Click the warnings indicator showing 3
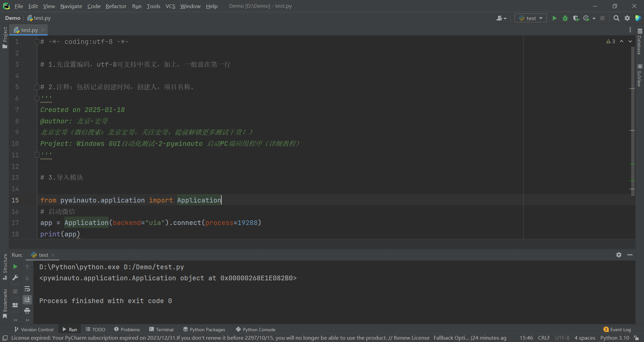This screenshot has height=342, width=644. pyautogui.click(x=610, y=41)
